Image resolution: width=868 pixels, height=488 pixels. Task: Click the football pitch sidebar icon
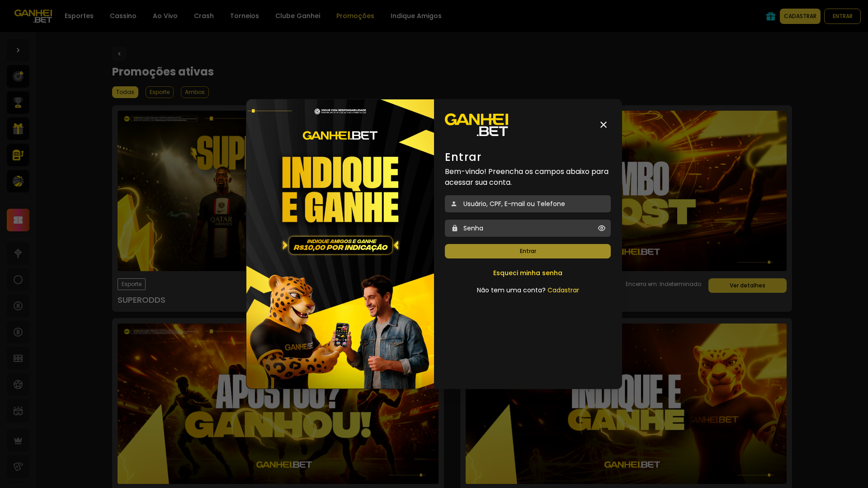[18, 358]
